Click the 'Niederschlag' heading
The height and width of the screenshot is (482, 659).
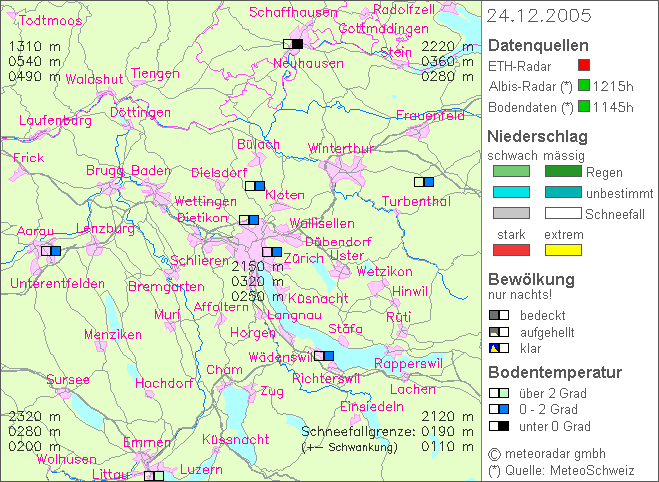point(537,137)
